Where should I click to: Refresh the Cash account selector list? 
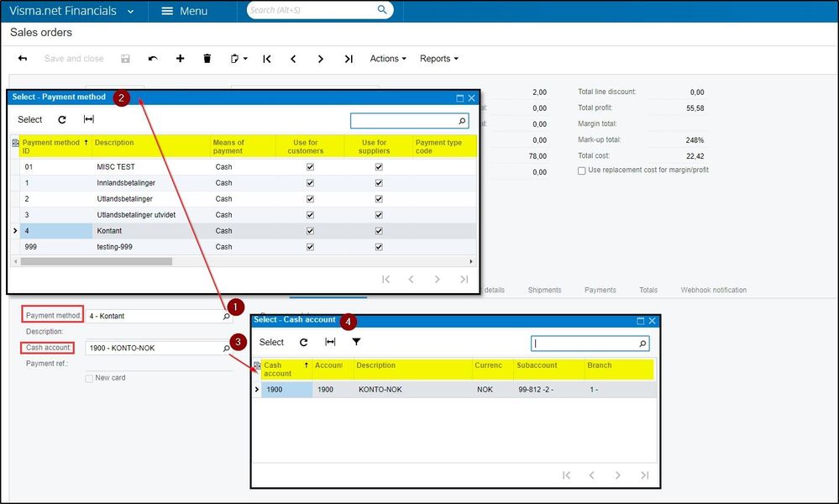303,343
